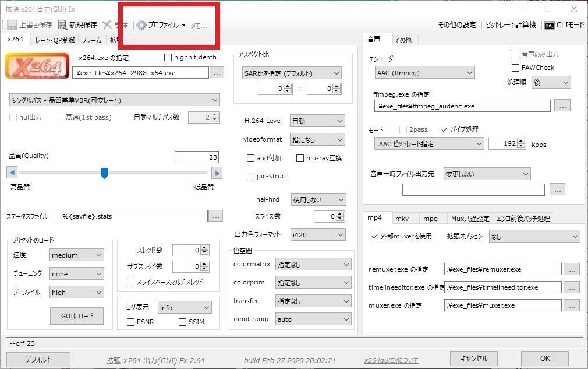The height and width of the screenshot is (369, 588).
Task: Enable the FAWCheck checkbox
Action: click(516, 68)
